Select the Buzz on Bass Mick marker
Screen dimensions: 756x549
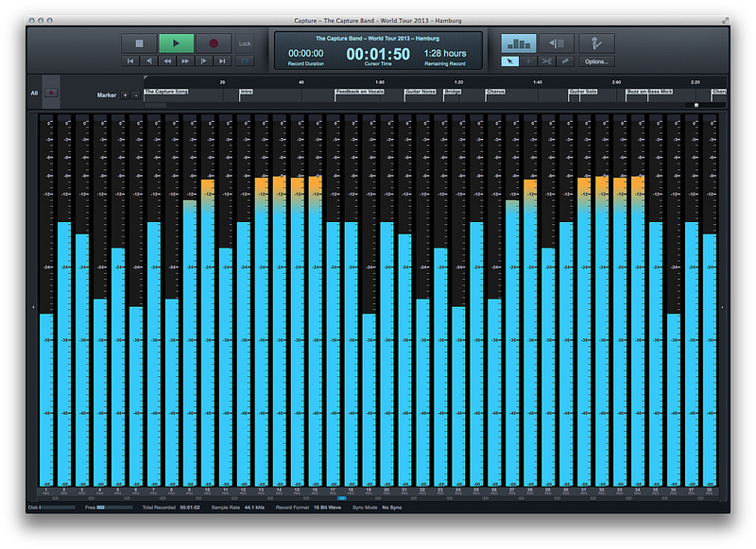649,91
